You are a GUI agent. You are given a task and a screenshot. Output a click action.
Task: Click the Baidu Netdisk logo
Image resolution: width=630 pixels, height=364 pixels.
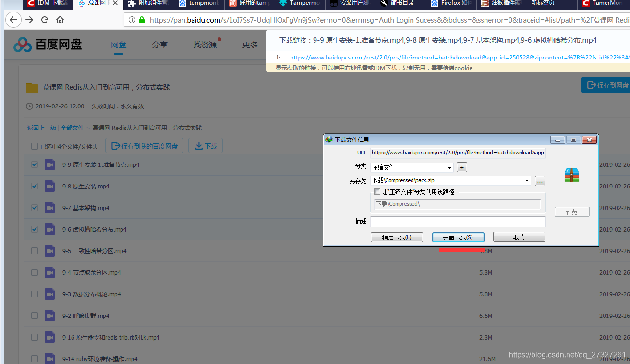[48, 45]
